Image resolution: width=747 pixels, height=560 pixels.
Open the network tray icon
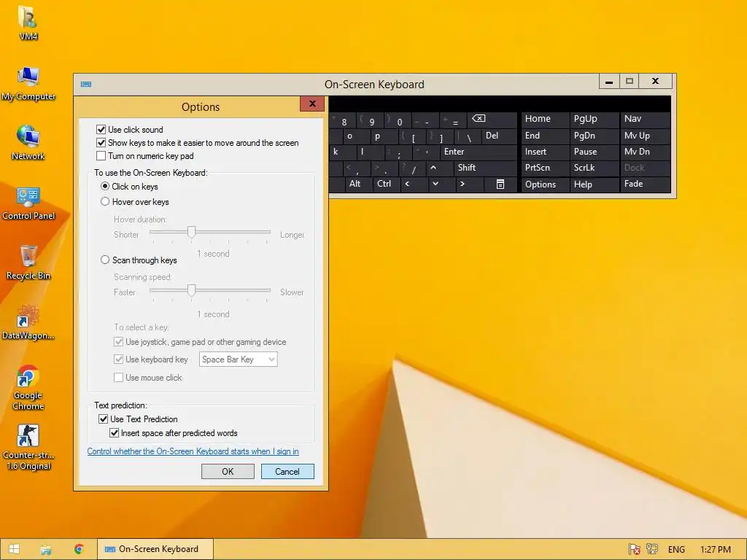click(651, 549)
